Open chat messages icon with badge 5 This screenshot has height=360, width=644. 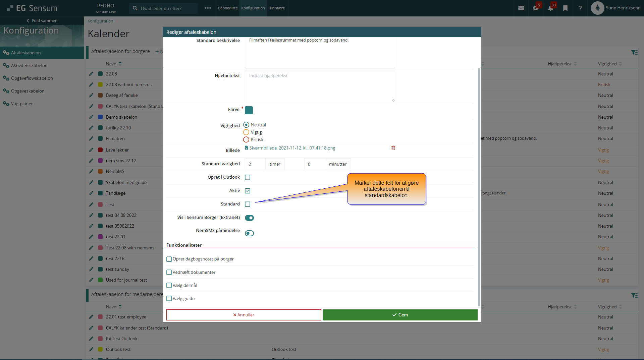(536, 8)
